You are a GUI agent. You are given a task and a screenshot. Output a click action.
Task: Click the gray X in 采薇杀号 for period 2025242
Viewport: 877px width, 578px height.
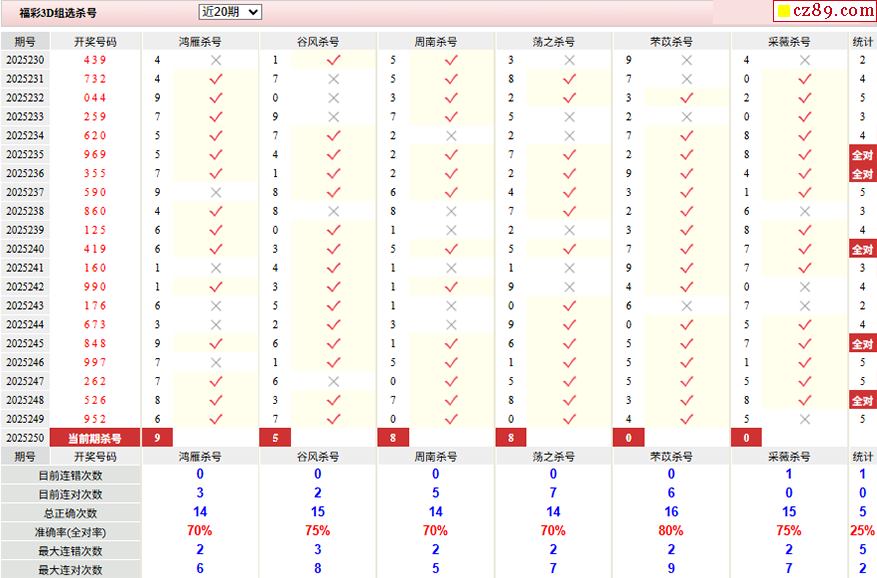click(x=805, y=286)
